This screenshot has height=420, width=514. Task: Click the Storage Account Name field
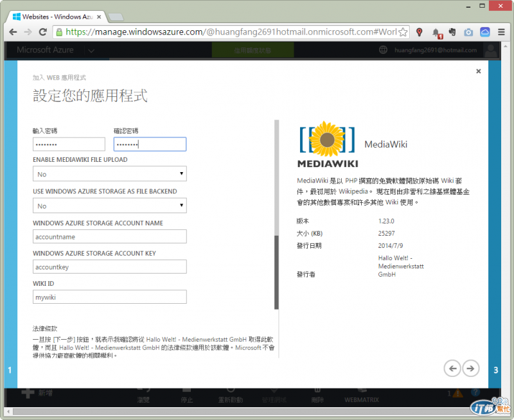pyautogui.click(x=110, y=236)
